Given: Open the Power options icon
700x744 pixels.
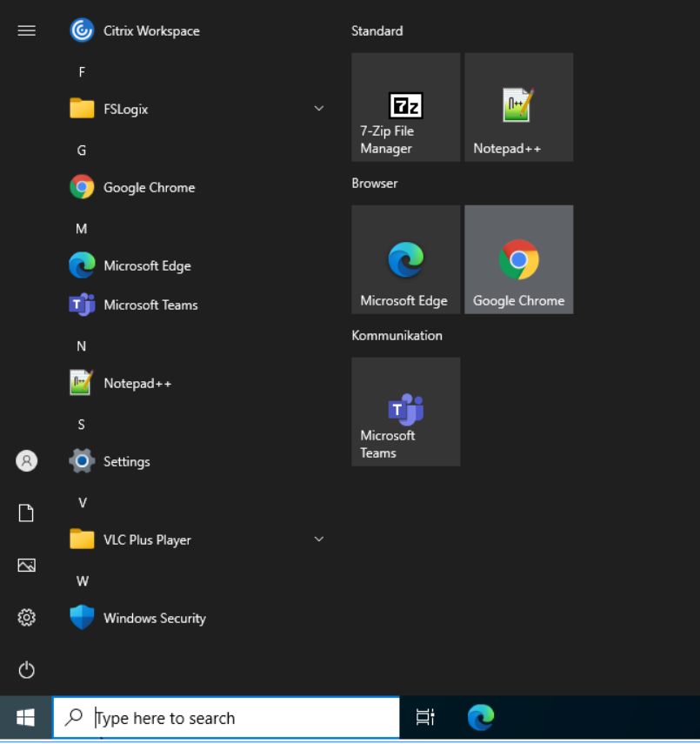Looking at the screenshot, I should 27,669.
